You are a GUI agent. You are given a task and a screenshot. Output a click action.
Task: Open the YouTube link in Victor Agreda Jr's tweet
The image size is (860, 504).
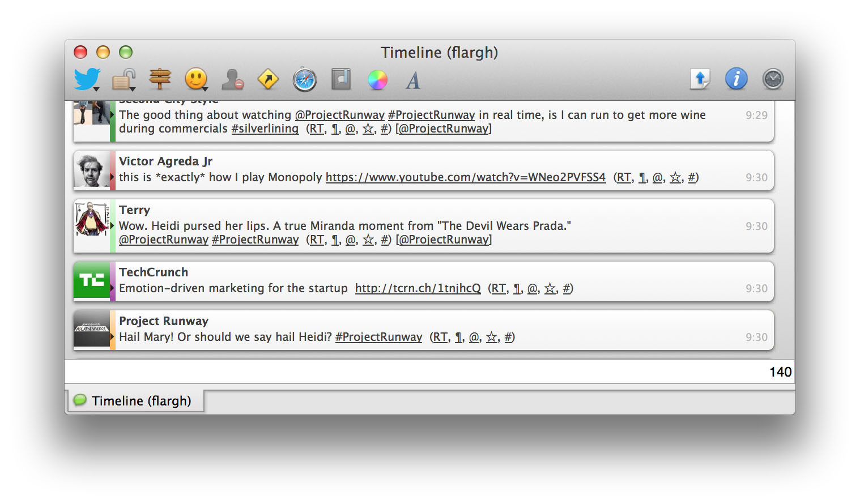pos(466,177)
